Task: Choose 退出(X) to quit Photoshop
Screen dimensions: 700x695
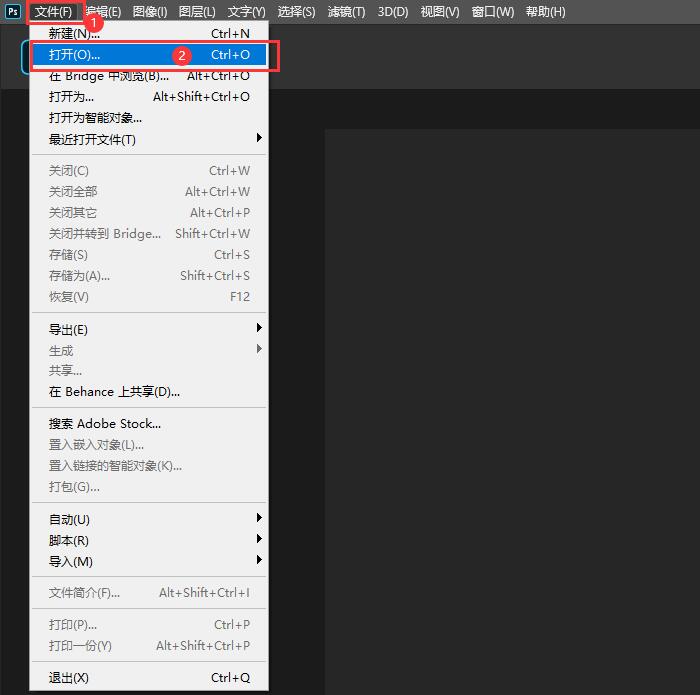Action: click(149, 678)
